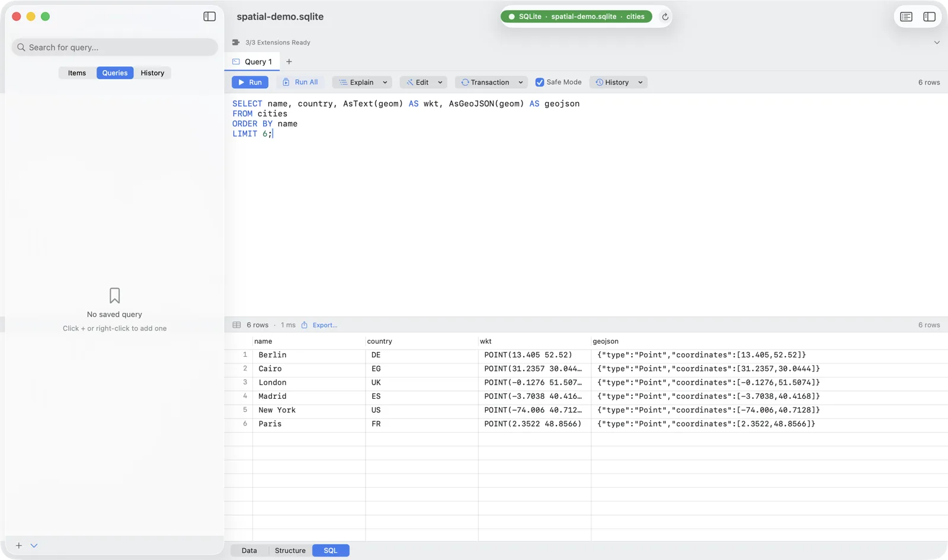Click the History toolbar button
Viewport: 948px width, 560px height.
612,82
